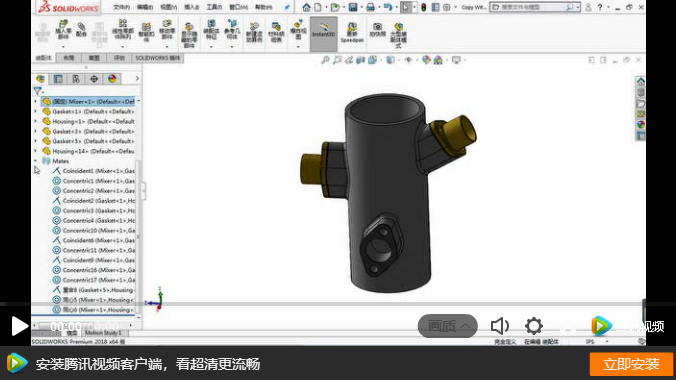Click the Insert Components toolbar icon
The image size is (676, 380).
pyautogui.click(x=63, y=30)
